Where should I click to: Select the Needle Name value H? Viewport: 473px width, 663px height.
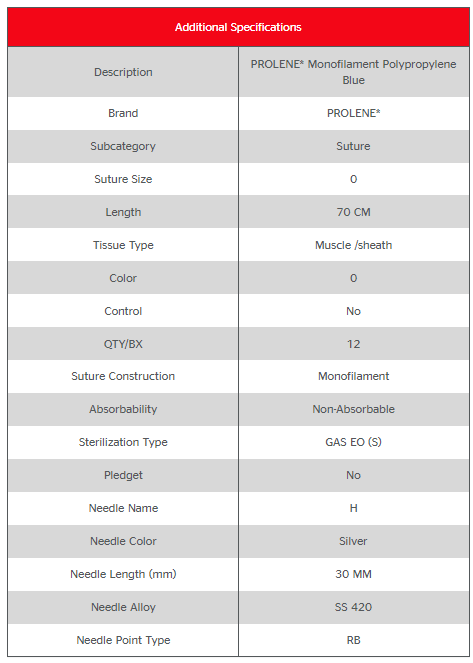[x=353, y=508]
